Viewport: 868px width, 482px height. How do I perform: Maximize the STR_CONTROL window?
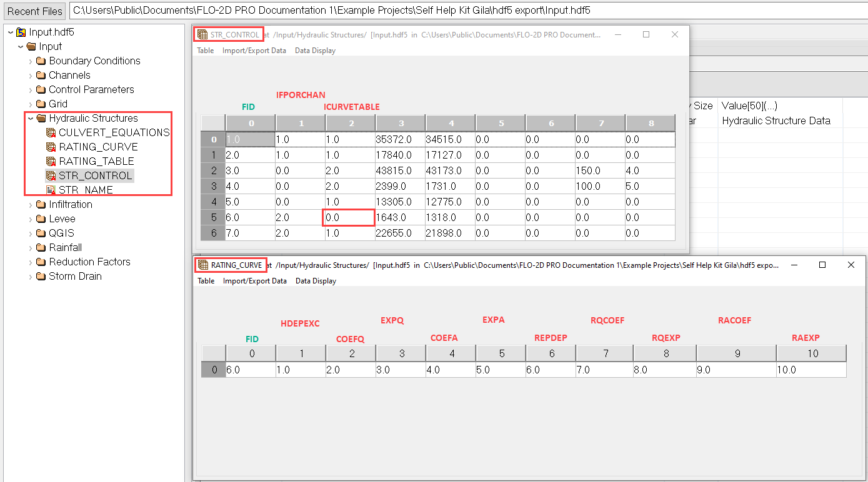click(646, 35)
